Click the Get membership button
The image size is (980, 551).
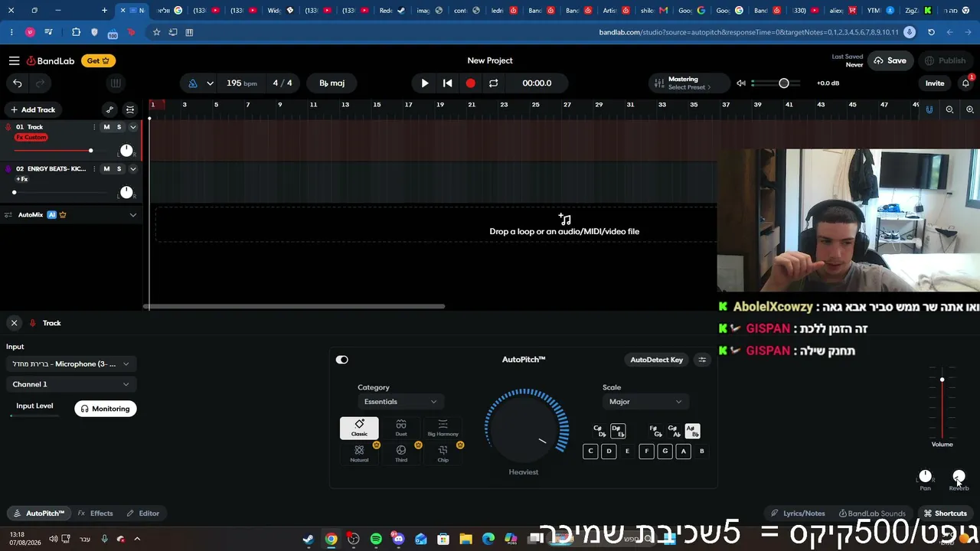pos(98,60)
